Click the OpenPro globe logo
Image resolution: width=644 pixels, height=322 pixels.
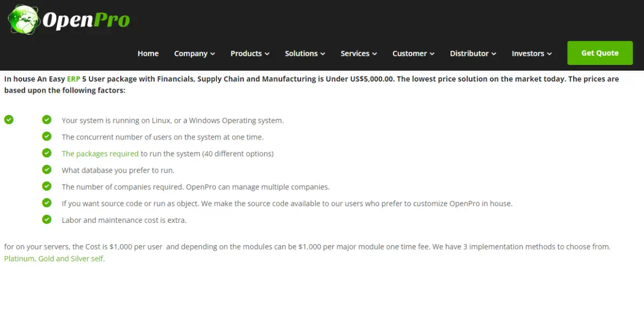tap(24, 20)
